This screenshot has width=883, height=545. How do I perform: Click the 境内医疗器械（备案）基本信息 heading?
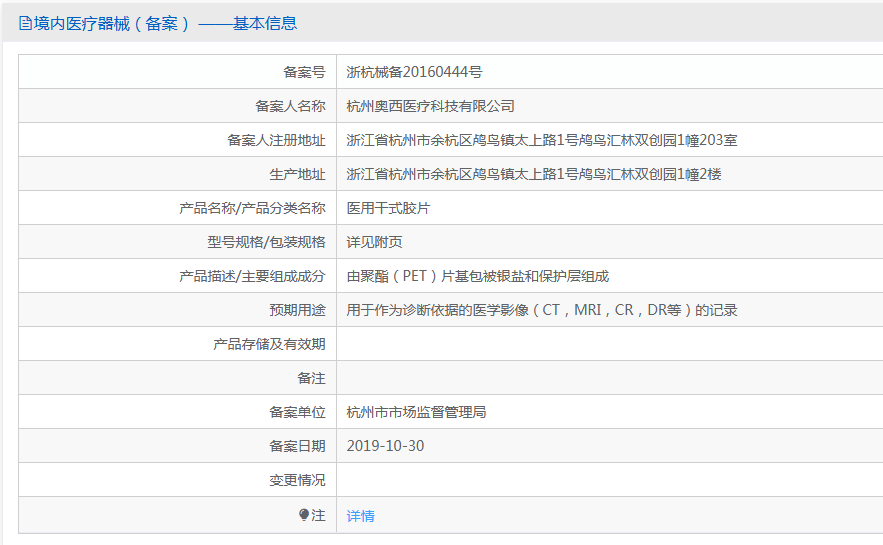click(158, 24)
